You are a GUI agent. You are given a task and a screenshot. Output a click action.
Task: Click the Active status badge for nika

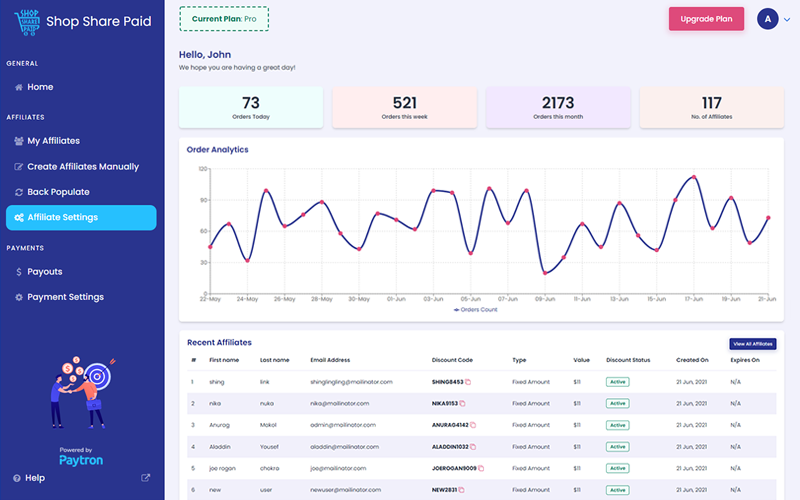pyautogui.click(x=617, y=404)
